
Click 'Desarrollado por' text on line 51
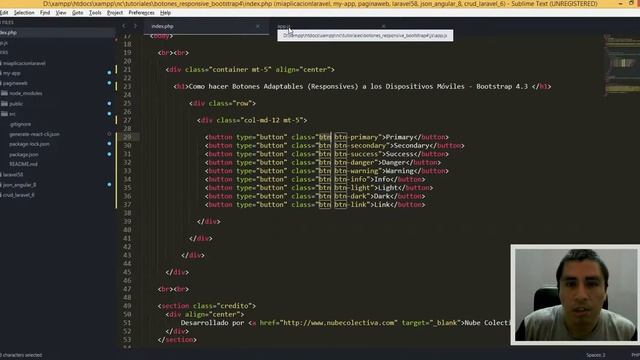213,323
